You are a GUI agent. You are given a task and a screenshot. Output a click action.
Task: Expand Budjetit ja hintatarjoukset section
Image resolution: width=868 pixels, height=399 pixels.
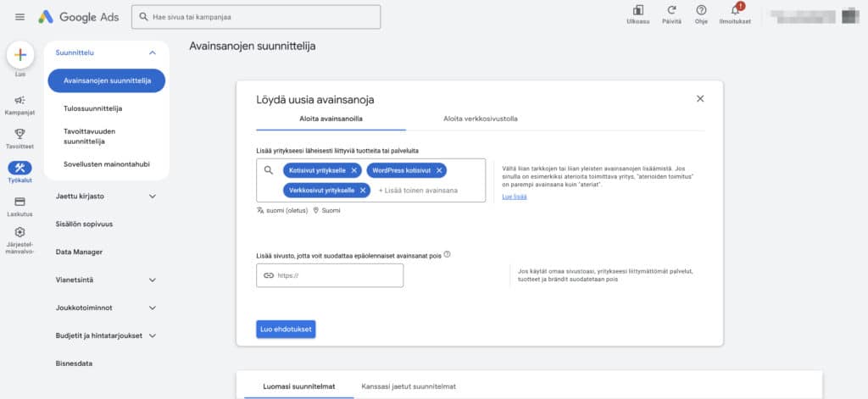click(153, 335)
